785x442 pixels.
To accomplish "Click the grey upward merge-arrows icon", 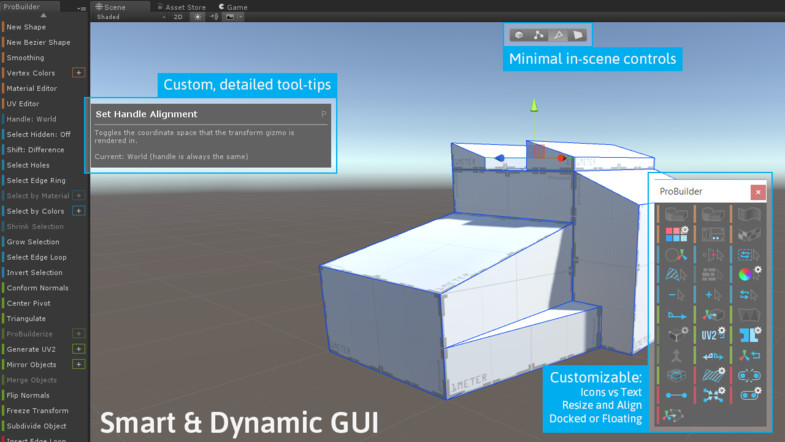I will (x=676, y=356).
